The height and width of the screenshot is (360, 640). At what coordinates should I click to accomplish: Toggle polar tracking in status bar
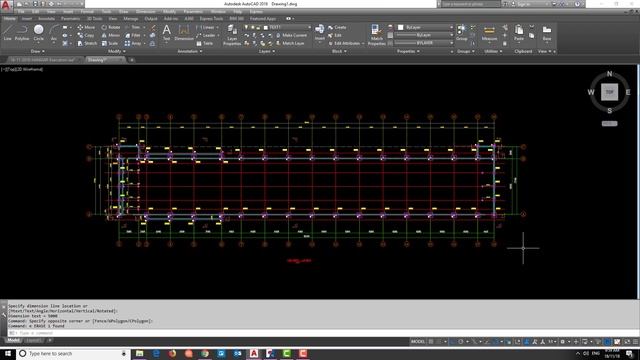pyautogui.click(x=460, y=342)
